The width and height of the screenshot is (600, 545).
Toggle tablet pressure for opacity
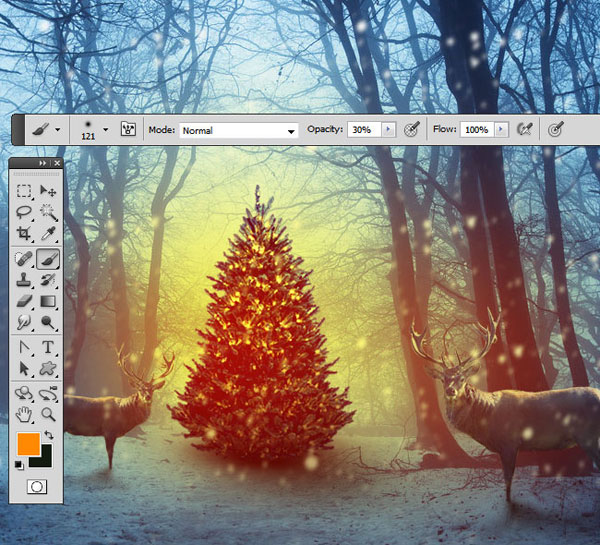coord(412,129)
